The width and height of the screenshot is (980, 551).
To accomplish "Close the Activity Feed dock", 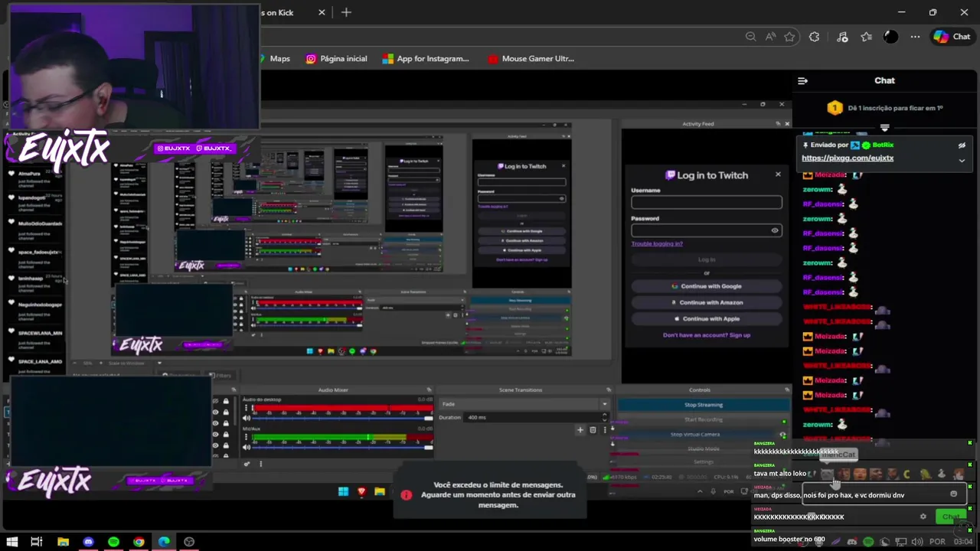I will (x=787, y=123).
